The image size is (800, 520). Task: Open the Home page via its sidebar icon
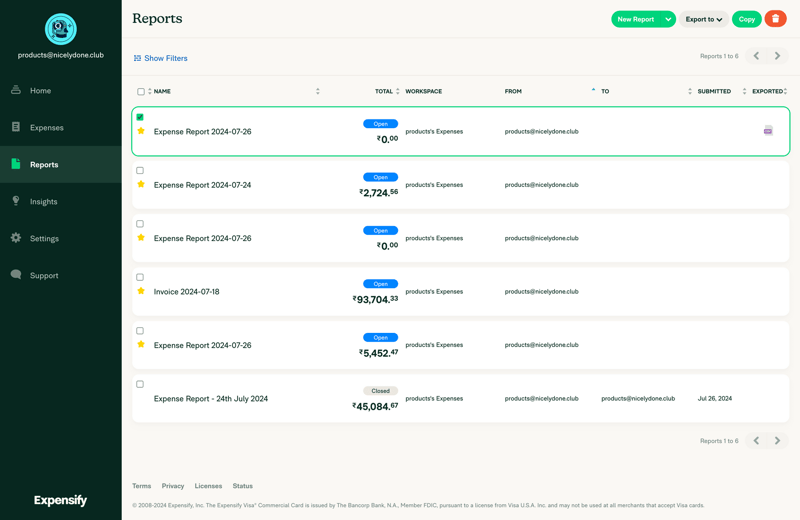point(16,90)
